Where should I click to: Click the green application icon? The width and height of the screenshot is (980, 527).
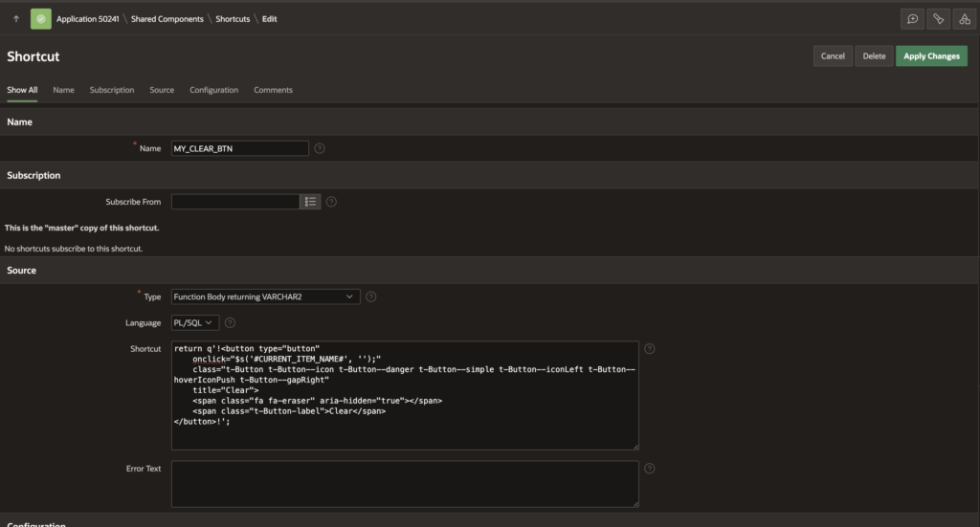pos(41,19)
